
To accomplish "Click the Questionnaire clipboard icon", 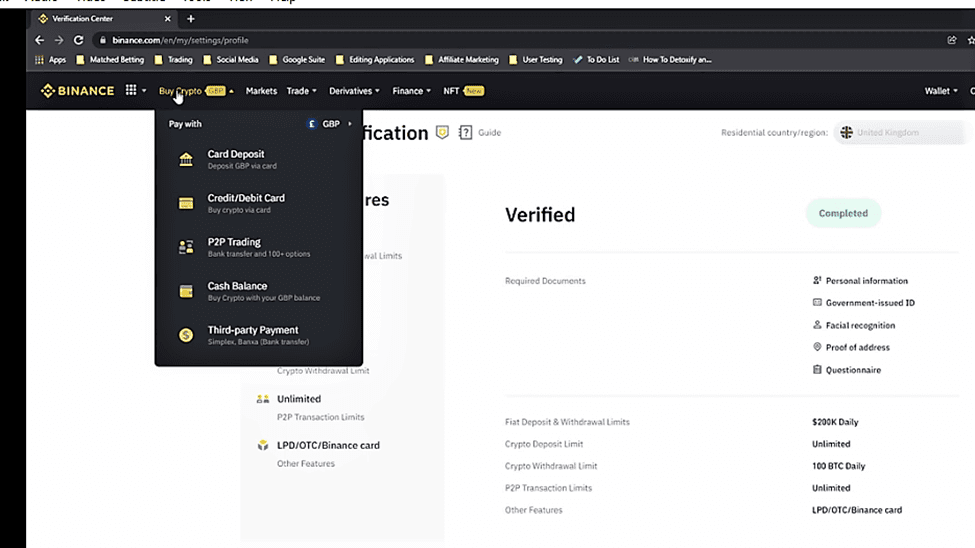I will point(817,369).
